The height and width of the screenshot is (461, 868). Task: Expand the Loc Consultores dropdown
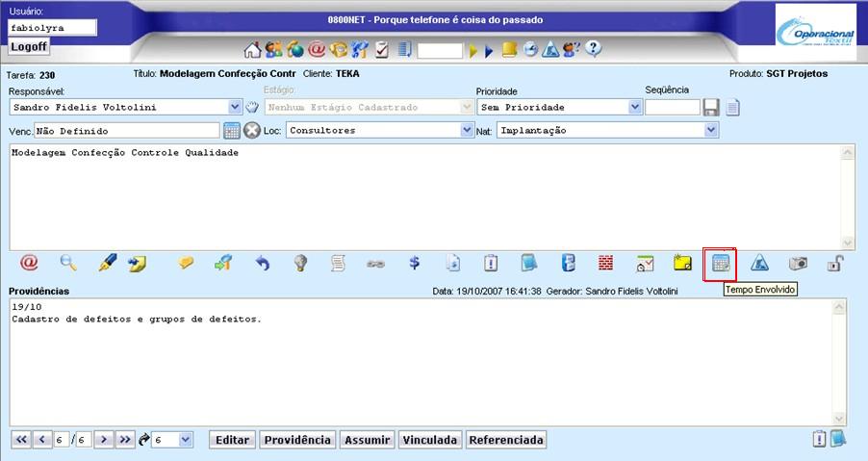coord(467,130)
